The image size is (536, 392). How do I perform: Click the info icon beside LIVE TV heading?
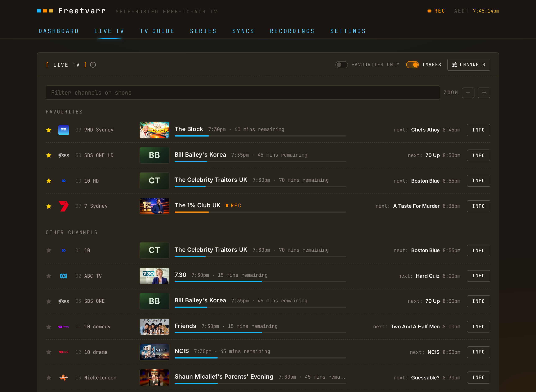(x=93, y=65)
